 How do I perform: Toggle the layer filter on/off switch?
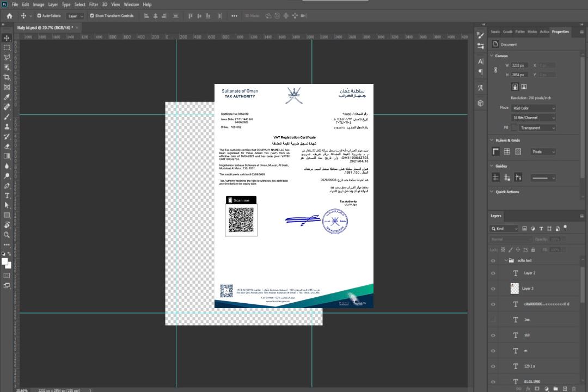(565, 228)
